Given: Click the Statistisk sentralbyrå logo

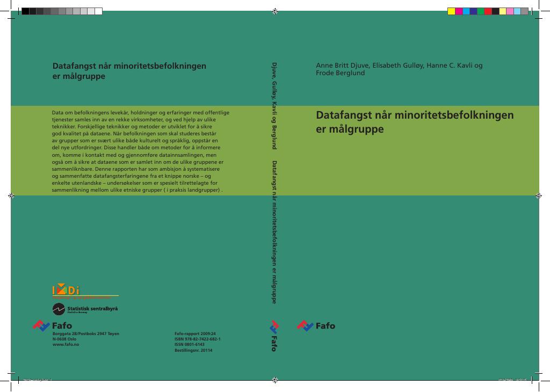Looking at the screenshot, I should pyautogui.click(x=85, y=309).
